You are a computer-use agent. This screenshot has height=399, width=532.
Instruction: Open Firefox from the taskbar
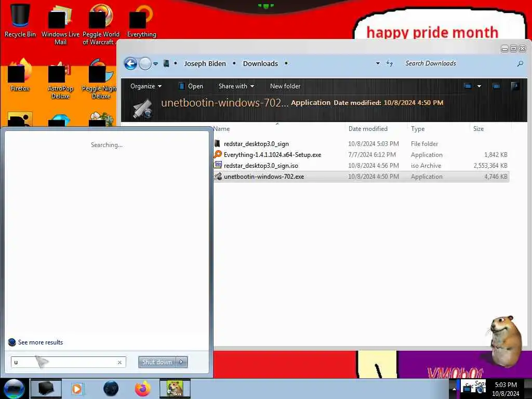pos(143,389)
